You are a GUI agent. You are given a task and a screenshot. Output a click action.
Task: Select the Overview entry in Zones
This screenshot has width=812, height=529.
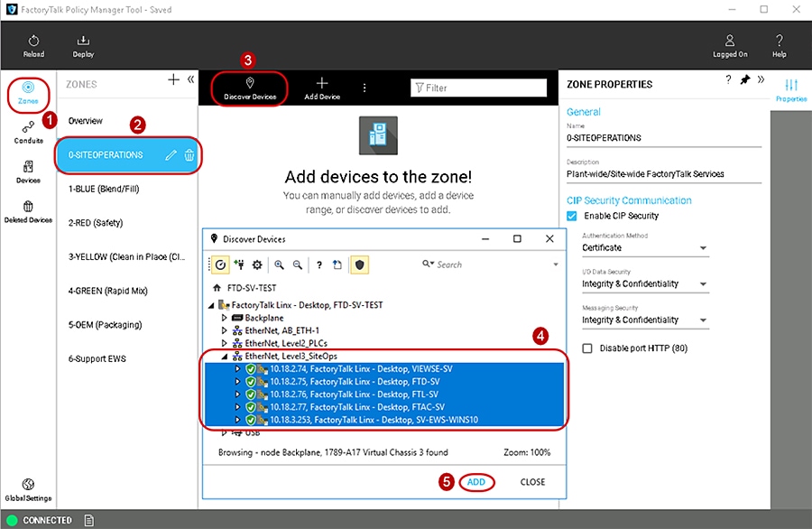click(86, 121)
